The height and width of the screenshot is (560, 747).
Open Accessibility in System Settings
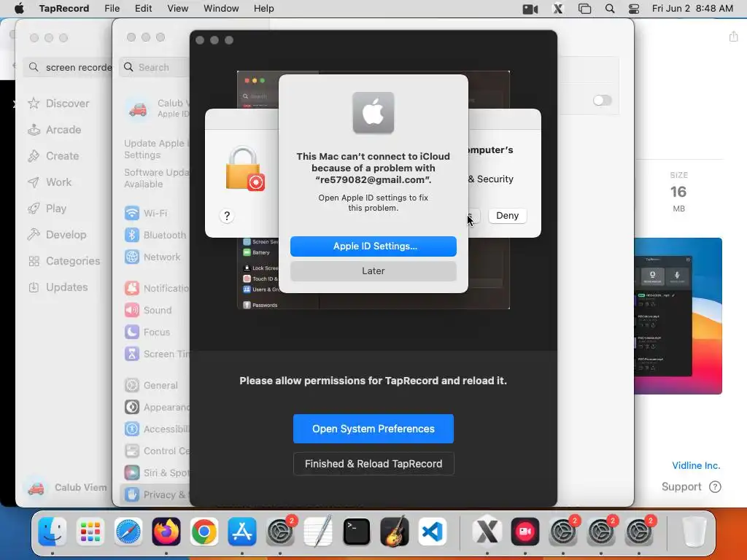point(155,429)
